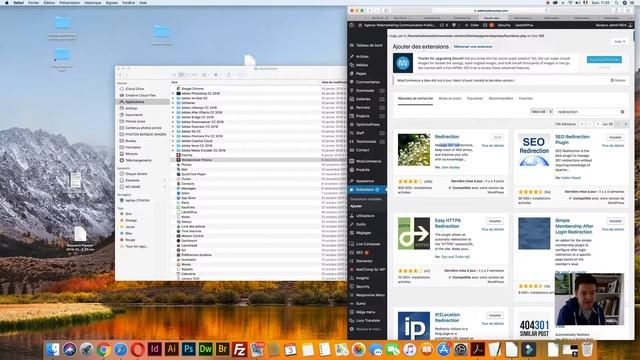
Task: Dismiss the WooCommerce update notice
Action: click(x=618, y=80)
